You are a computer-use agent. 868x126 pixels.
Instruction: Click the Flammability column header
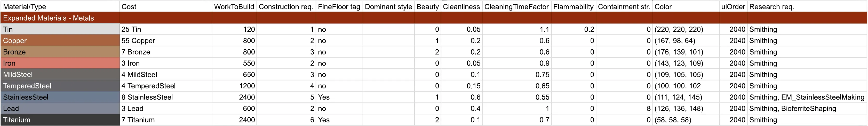[x=573, y=7]
